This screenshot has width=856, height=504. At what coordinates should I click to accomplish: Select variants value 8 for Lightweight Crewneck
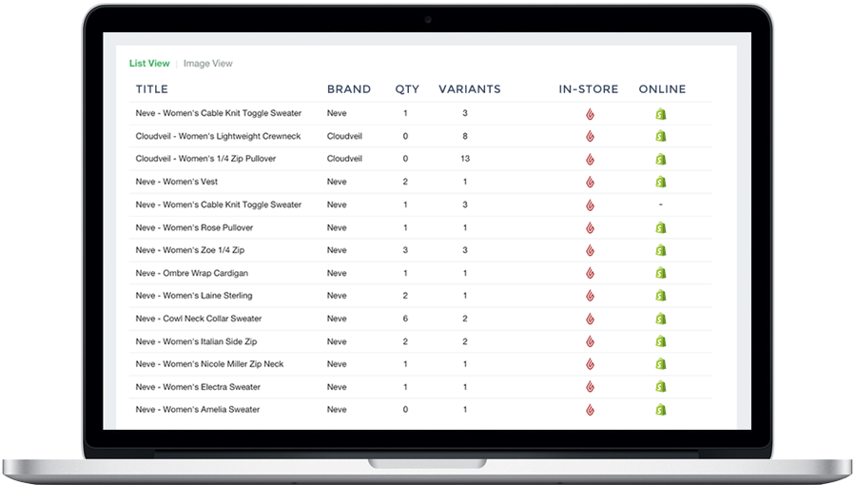click(465, 136)
